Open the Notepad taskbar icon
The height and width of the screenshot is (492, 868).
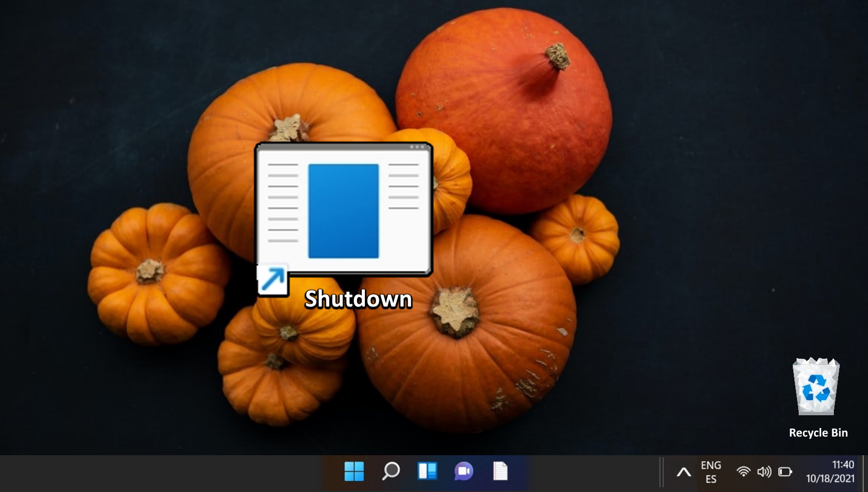pyautogui.click(x=500, y=471)
